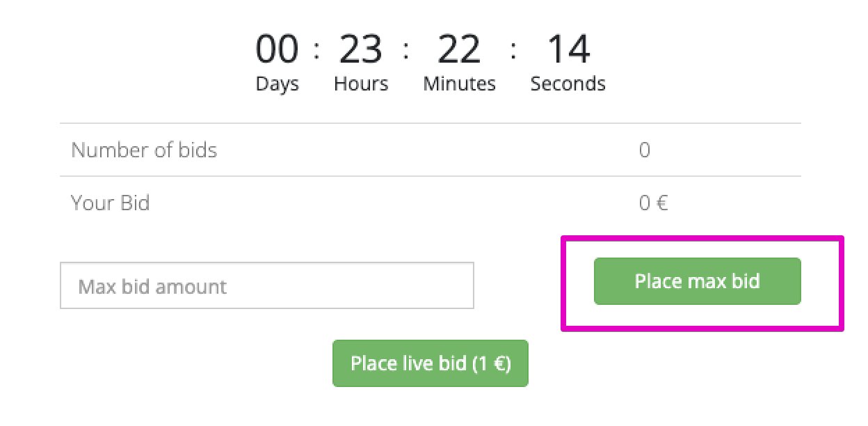Click the countdown seconds value 14
The image size is (868, 426).
(568, 50)
